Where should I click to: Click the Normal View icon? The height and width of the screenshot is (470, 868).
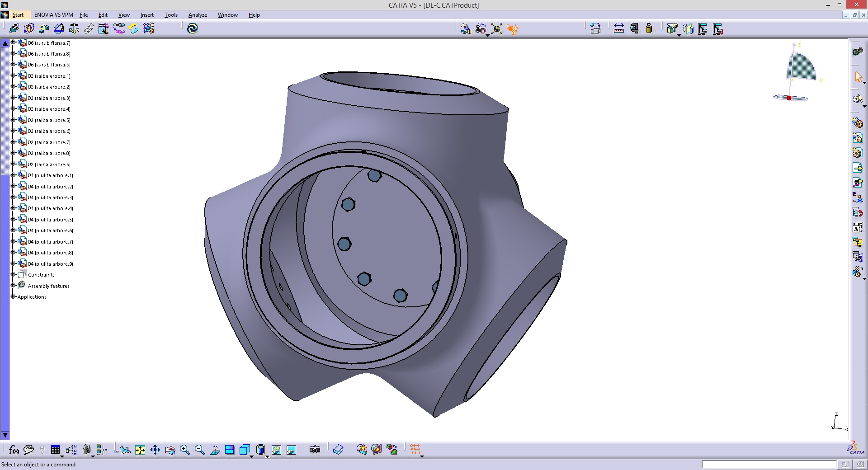tap(215, 450)
